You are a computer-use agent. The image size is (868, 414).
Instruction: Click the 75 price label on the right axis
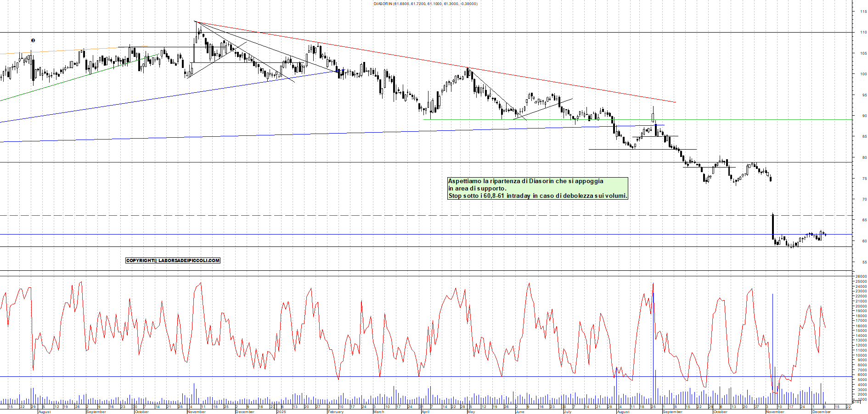pyautogui.click(x=864, y=179)
